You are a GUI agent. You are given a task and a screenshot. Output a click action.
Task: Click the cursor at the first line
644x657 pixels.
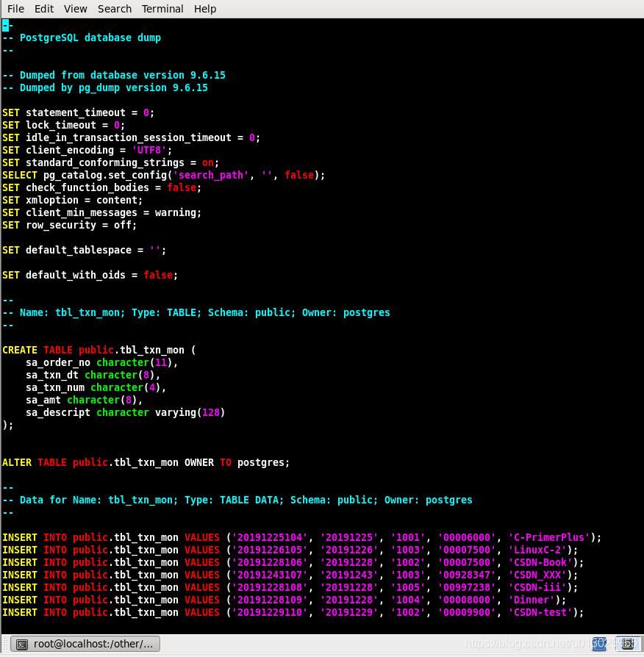point(5,26)
